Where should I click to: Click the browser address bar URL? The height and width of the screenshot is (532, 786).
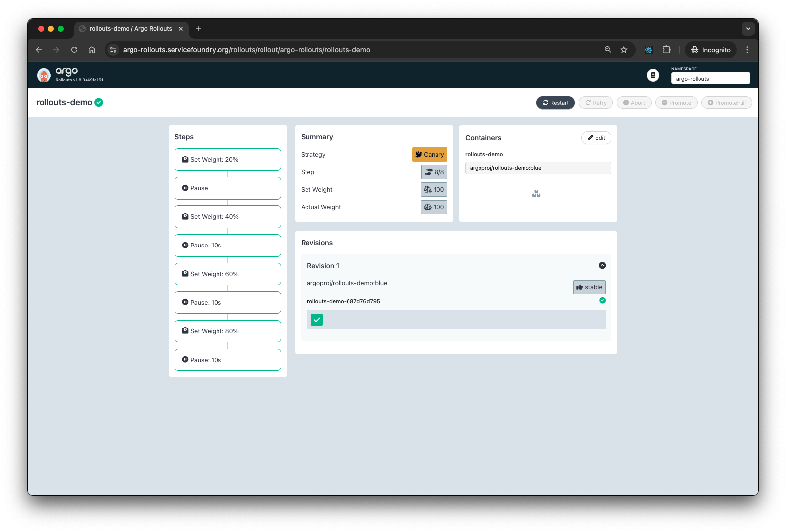tap(247, 50)
